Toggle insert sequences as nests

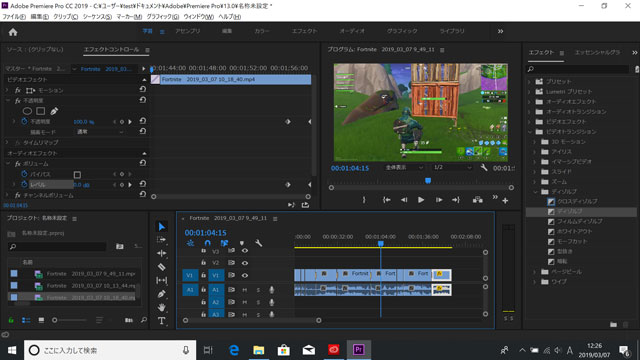(x=190, y=243)
